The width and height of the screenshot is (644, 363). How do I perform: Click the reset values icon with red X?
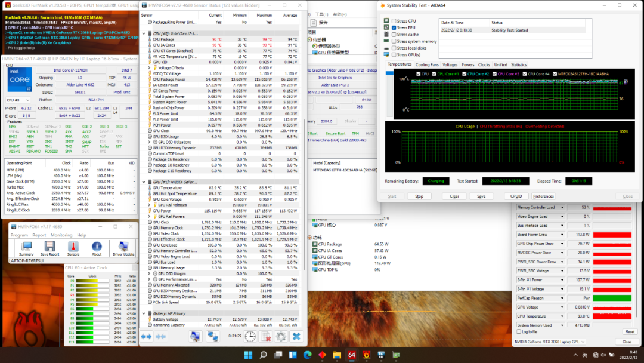266,336
